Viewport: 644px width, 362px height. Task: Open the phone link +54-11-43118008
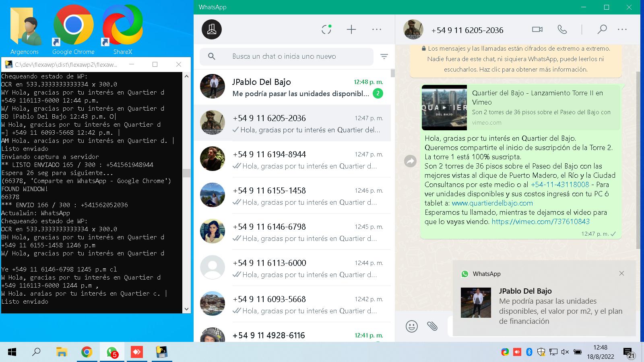point(560,185)
